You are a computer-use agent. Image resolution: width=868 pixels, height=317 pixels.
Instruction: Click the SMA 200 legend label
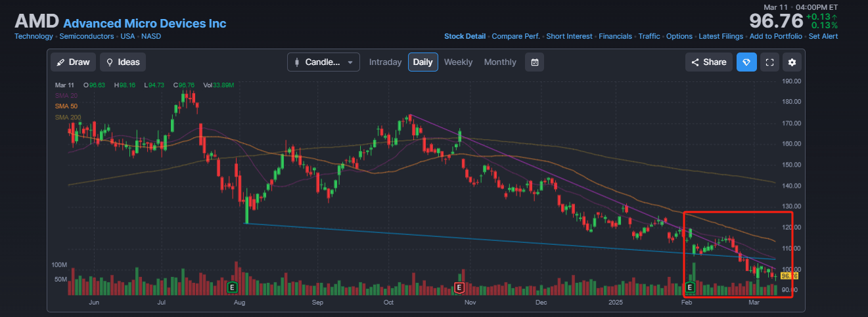click(68, 117)
